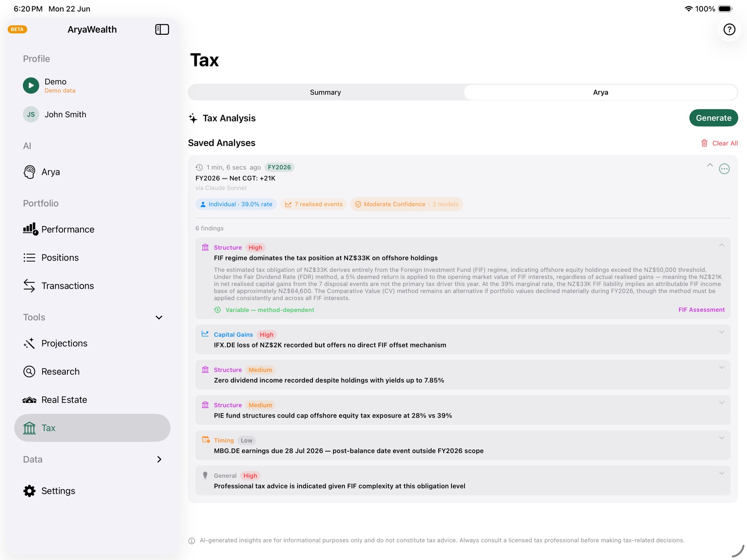Click the Tax Analysis sparkle icon
Viewport: 747px width, 560px height.
click(x=193, y=118)
